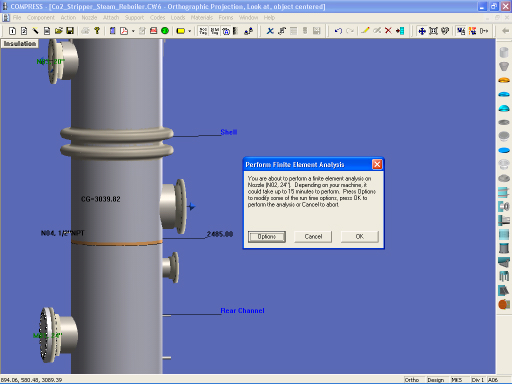Click the Rear Channel label

click(x=242, y=311)
